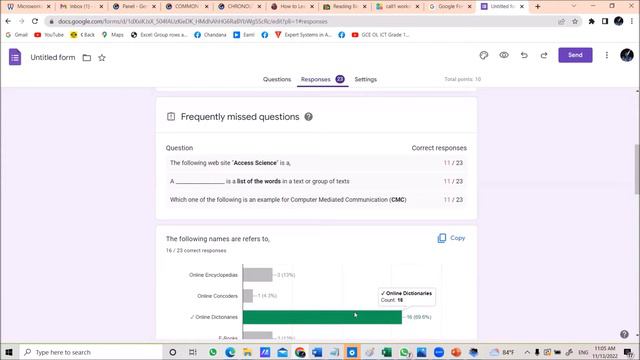640x360 pixels.
Task: Open File Explorer from the taskbar
Action: tap(247, 352)
